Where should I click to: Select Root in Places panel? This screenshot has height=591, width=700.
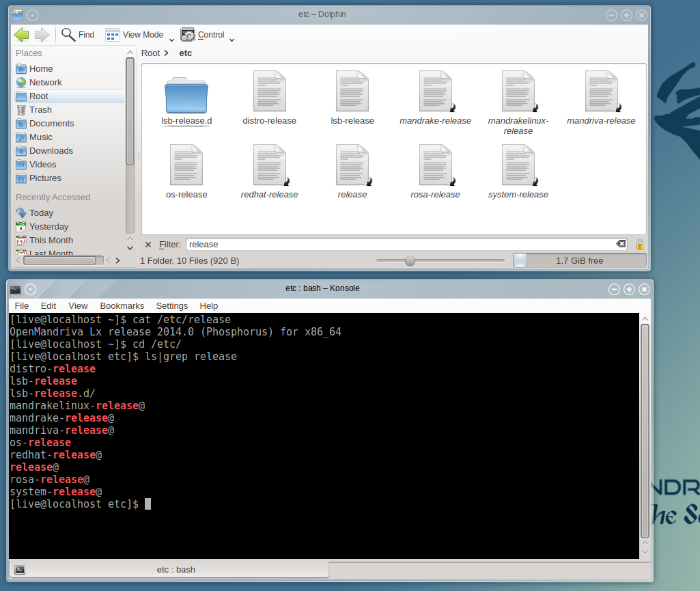pyautogui.click(x=70, y=96)
